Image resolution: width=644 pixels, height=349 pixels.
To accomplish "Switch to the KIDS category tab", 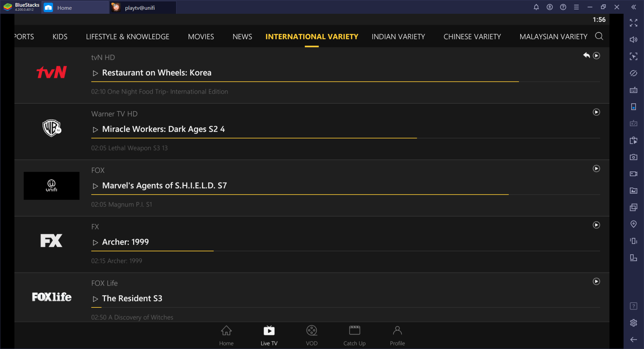I will tap(60, 37).
